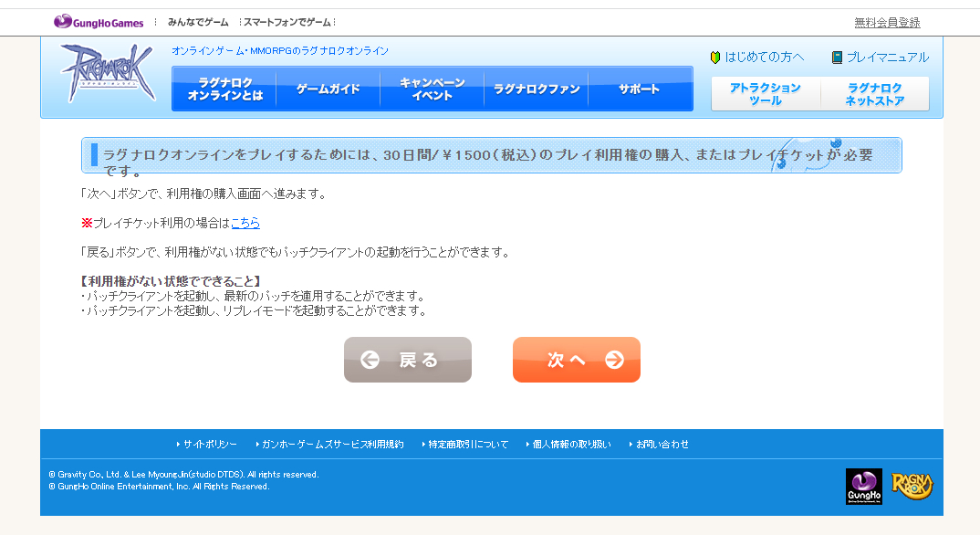The width and height of the screenshot is (980, 535).
Task: Click the beginner leaf icon by はじめての方へ
Action: pyautogui.click(x=715, y=58)
